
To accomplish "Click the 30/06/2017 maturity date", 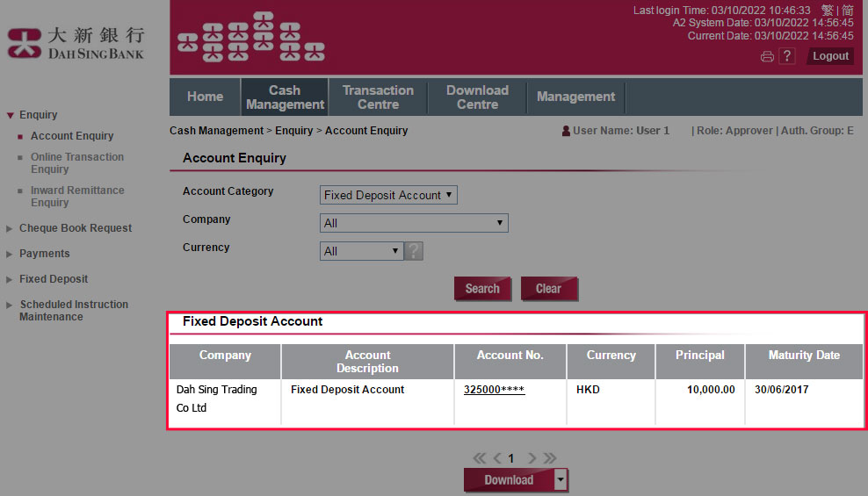I will [782, 389].
